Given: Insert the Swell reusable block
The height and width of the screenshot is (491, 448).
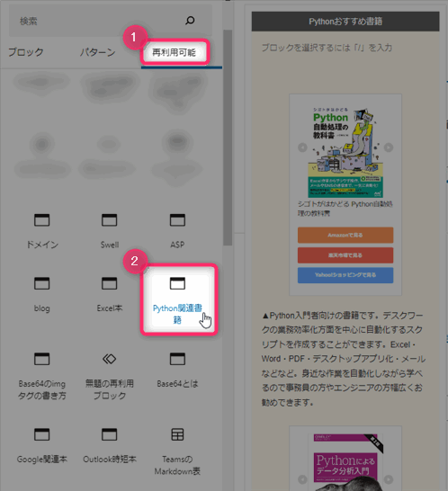Looking at the screenshot, I should tap(110, 231).
